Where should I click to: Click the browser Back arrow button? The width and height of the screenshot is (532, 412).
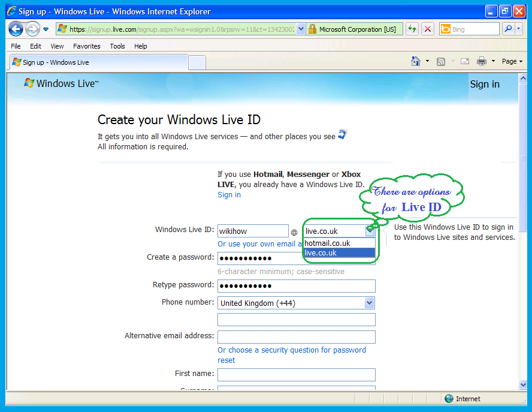(x=16, y=29)
